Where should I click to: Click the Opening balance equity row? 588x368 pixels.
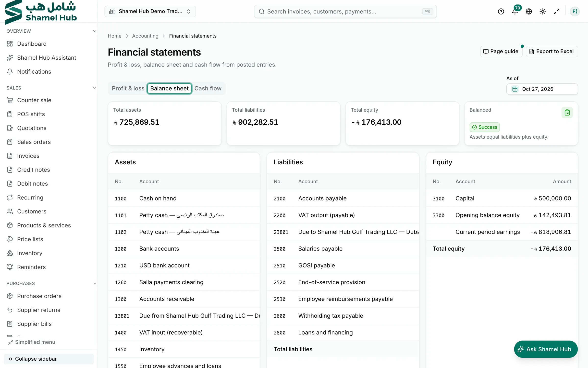click(502, 215)
